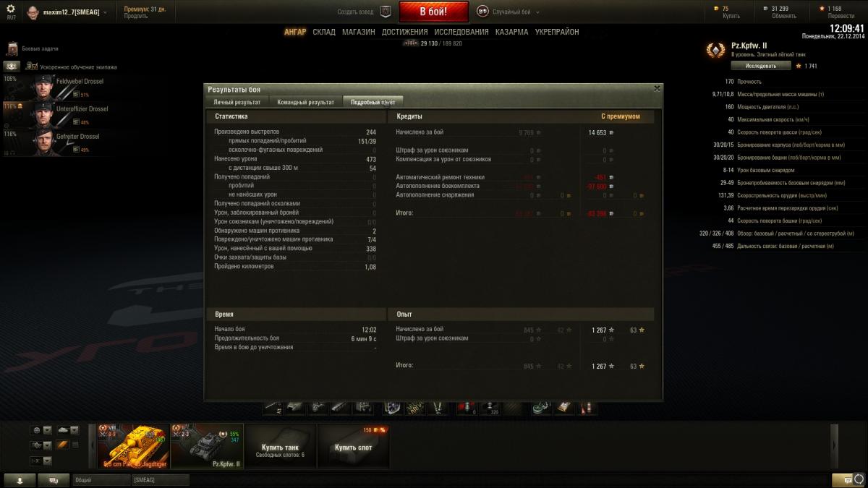
Task: Click Gefreiter Drossel 49% skill icon
Action: tap(76, 150)
